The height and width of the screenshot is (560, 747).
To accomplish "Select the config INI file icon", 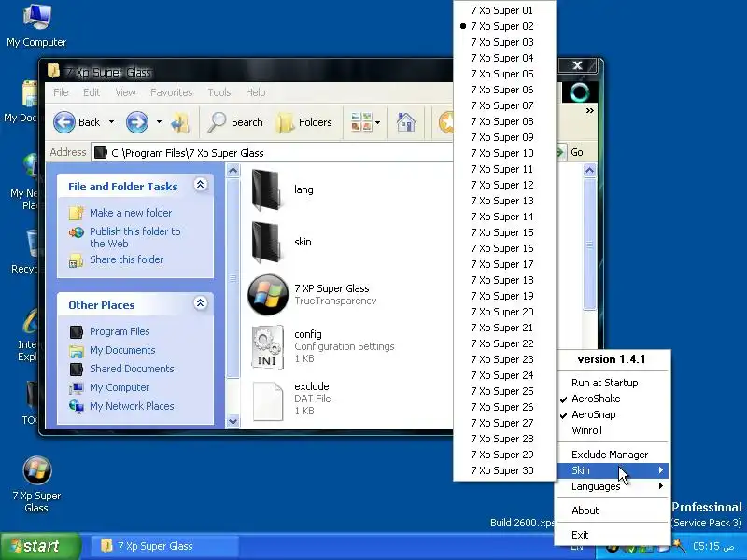I will click(268, 346).
